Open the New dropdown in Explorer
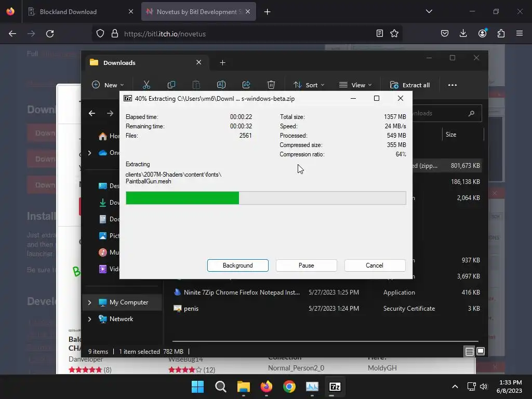The image size is (532, 399). point(108,85)
